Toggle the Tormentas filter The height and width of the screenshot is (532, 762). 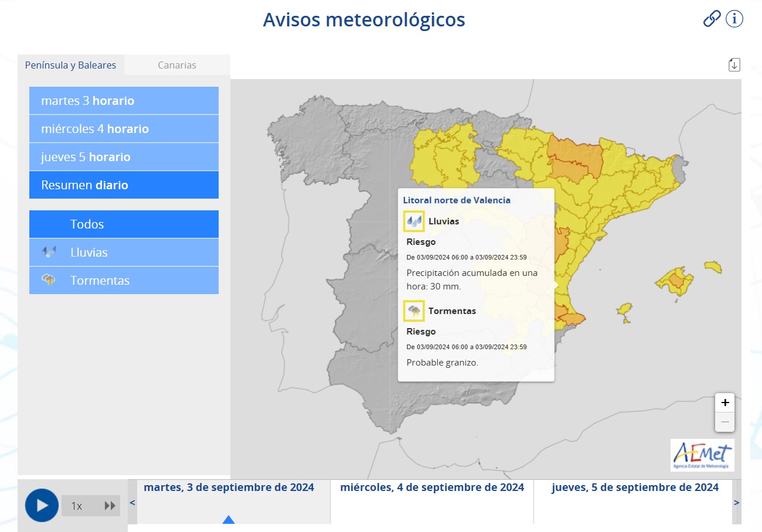point(124,280)
